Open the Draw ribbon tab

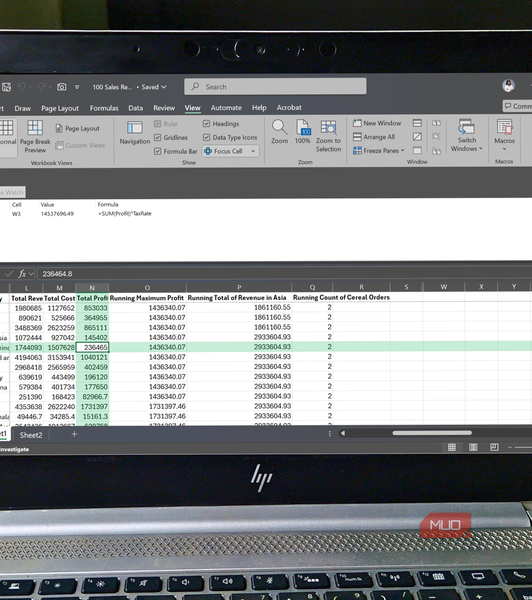pyautogui.click(x=23, y=108)
